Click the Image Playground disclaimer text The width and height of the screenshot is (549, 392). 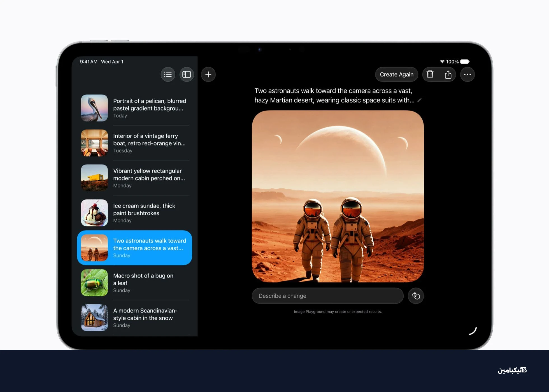tap(338, 312)
